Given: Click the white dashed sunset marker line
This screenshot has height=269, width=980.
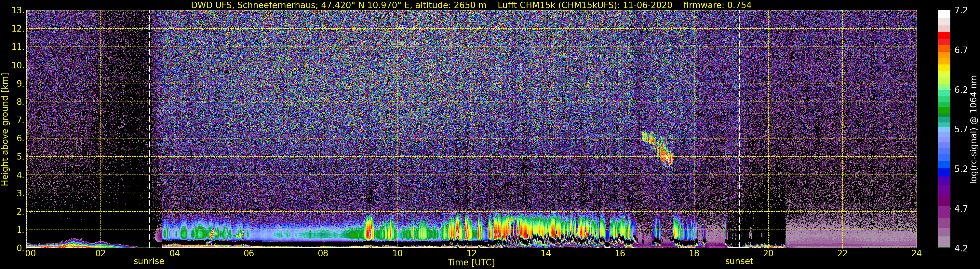Looking at the screenshot, I should tap(740, 129).
